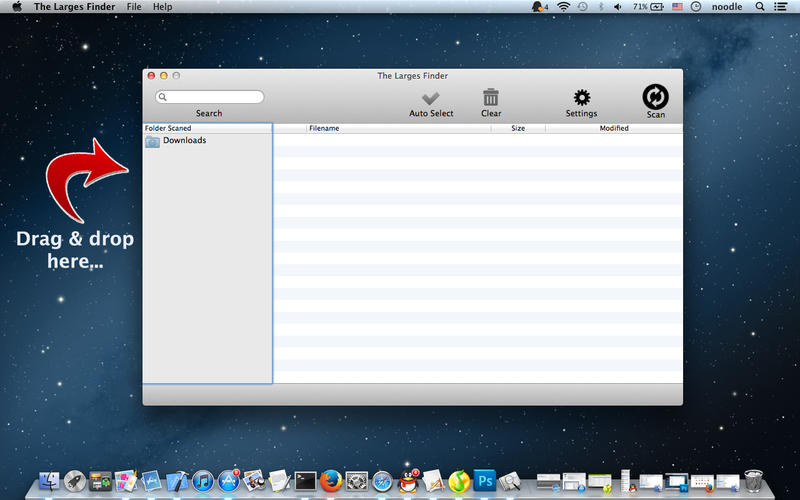The image size is (800, 500).
Task: Open the noodle user menu
Action: pyautogui.click(x=727, y=7)
